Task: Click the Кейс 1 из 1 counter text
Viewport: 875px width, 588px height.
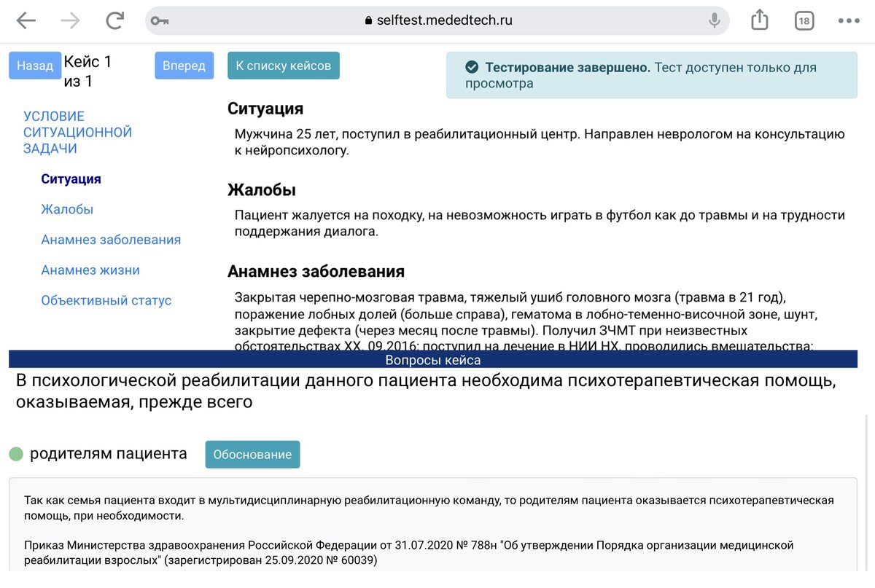Action: pos(88,71)
